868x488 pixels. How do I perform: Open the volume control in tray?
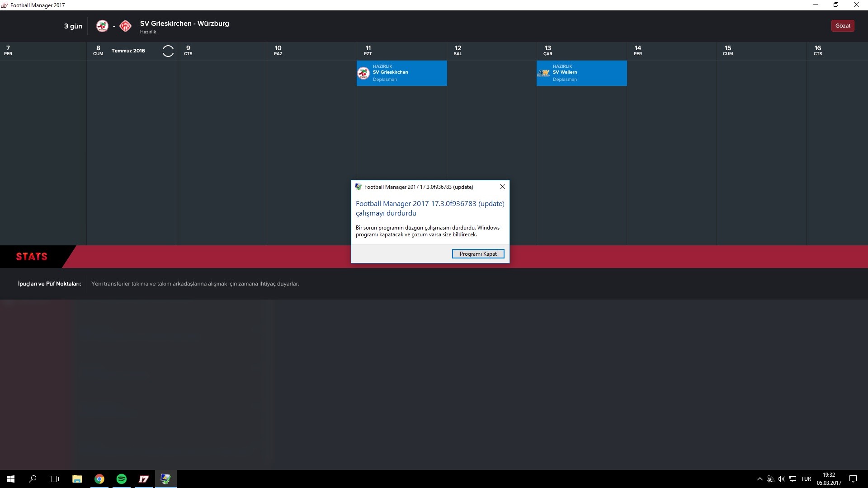coord(781,479)
